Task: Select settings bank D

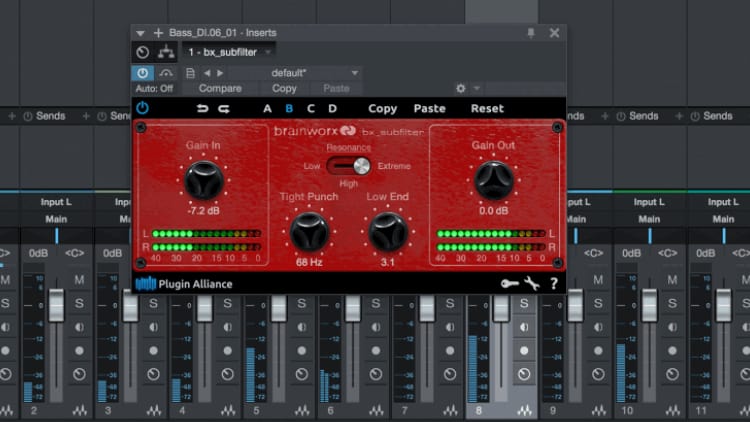Action: pos(332,109)
